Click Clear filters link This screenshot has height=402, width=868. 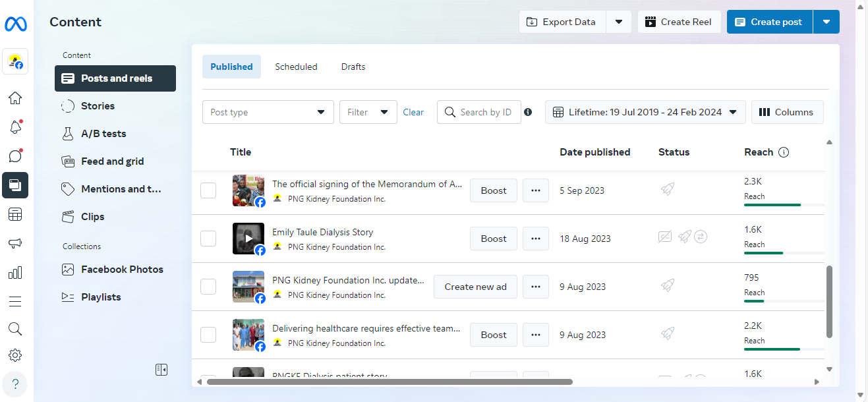coord(413,112)
